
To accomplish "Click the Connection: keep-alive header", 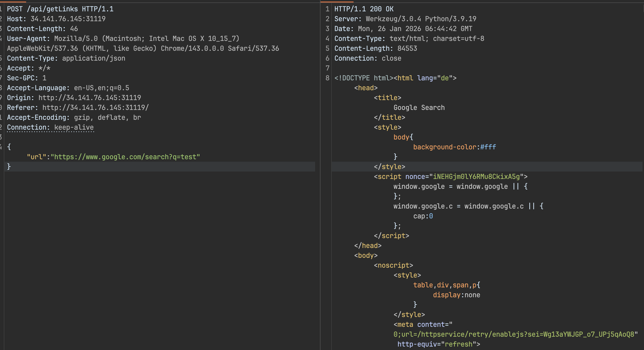I will 50,127.
